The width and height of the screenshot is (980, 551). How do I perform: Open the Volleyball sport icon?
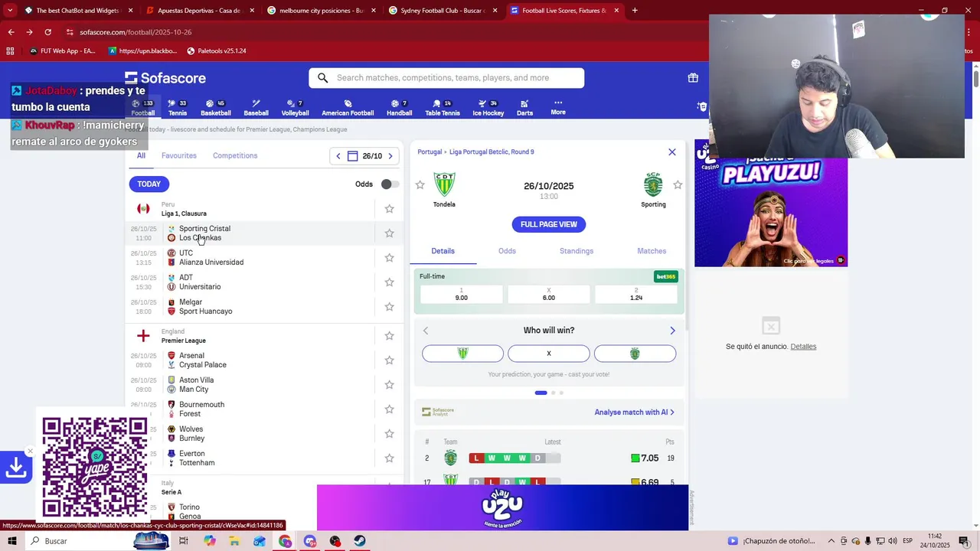click(295, 108)
